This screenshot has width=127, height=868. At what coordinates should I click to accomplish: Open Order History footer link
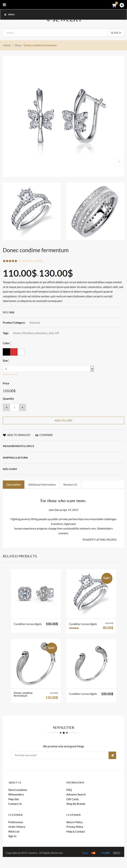pyautogui.click(x=17, y=827)
